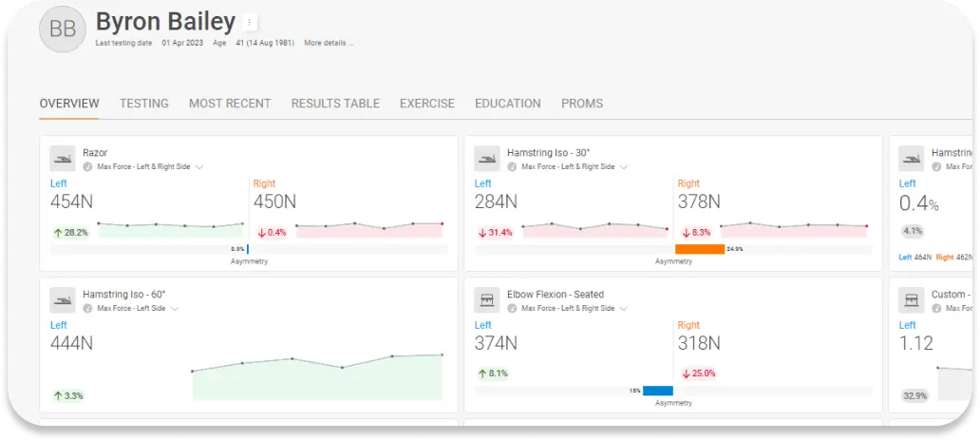The height and width of the screenshot is (441, 980).
Task: Select the Most Recent tab
Action: click(230, 104)
